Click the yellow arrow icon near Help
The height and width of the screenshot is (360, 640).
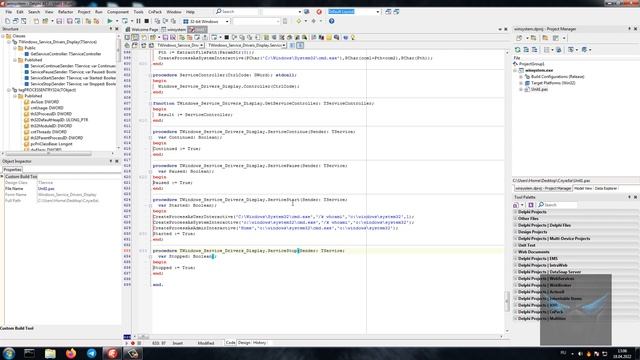299,21
